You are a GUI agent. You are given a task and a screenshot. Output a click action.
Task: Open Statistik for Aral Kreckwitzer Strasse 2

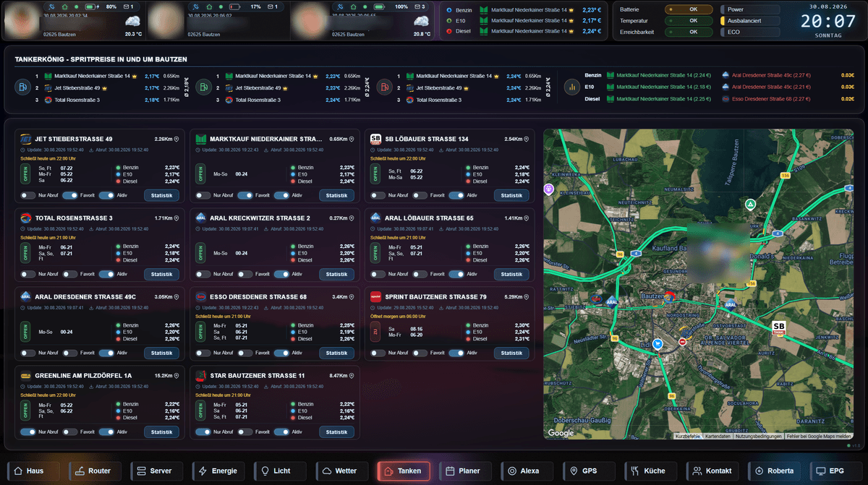(x=336, y=274)
